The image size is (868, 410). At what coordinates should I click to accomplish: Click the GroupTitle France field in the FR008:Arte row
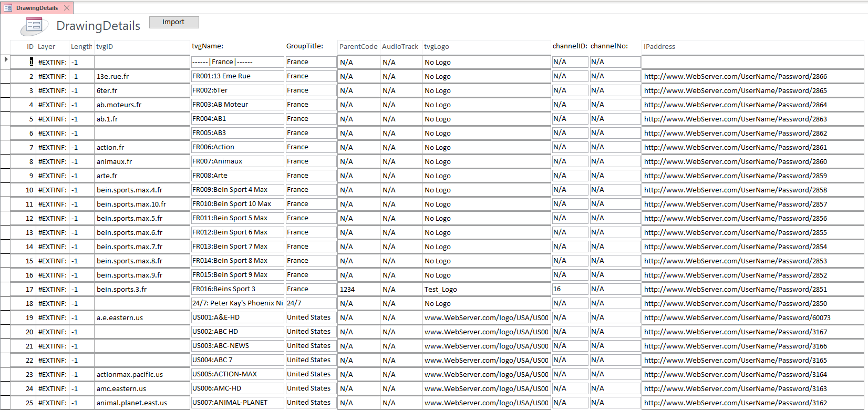(311, 176)
